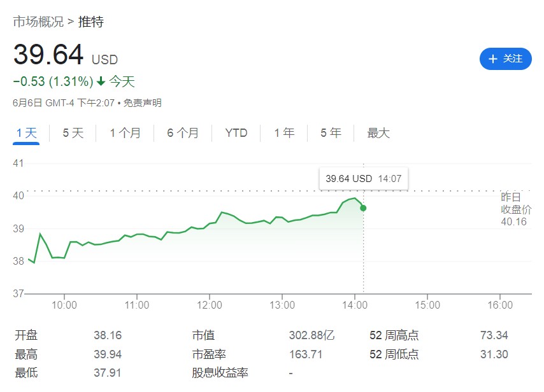Switch to the 5 天 tab
Image resolution: width=544 pixels, height=392 pixels.
point(73,133)
